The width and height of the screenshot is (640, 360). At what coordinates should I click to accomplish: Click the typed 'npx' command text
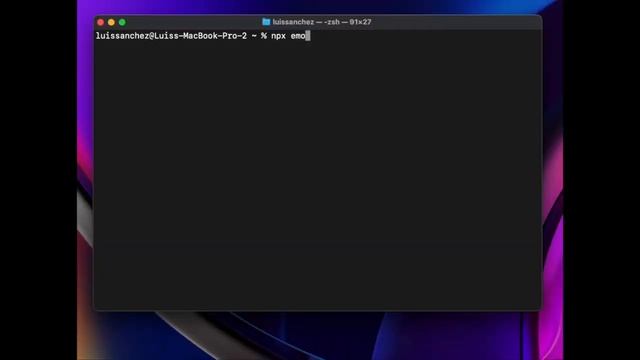(x=278, y=36)
